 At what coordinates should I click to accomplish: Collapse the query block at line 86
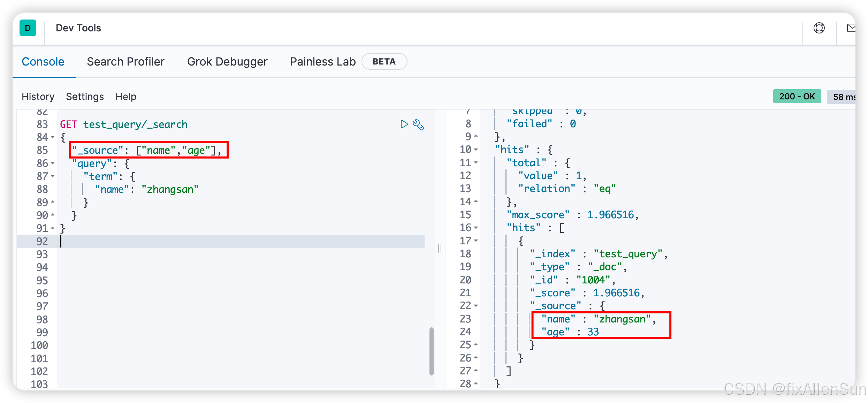tap(53, 163)
